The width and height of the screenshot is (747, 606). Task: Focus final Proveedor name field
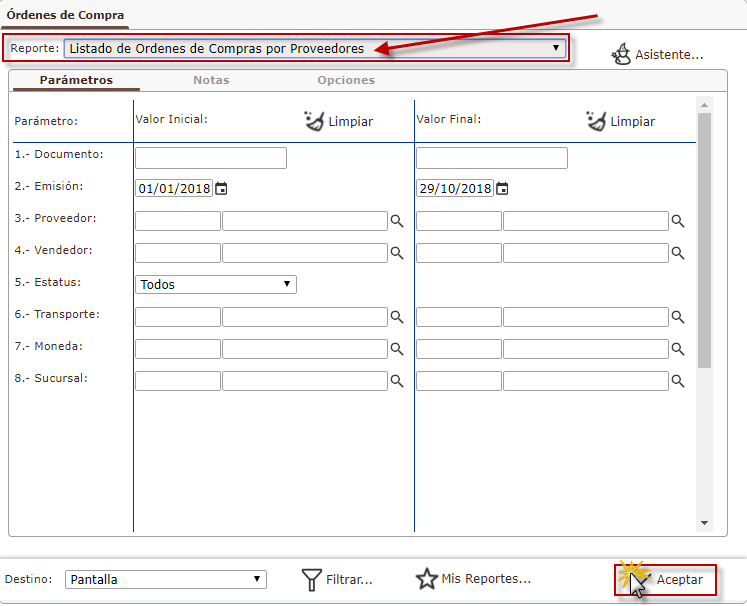click(586, 221)
